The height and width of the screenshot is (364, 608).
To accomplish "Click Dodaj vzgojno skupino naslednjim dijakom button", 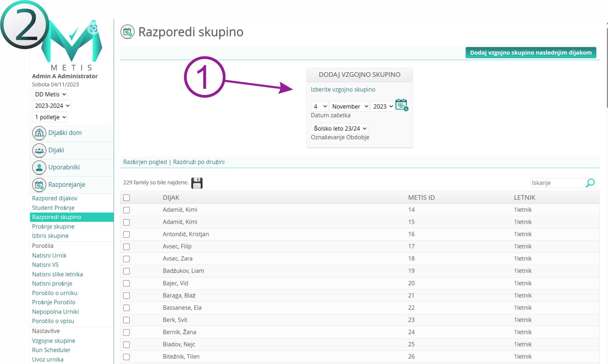I will [x=531, y=53].
